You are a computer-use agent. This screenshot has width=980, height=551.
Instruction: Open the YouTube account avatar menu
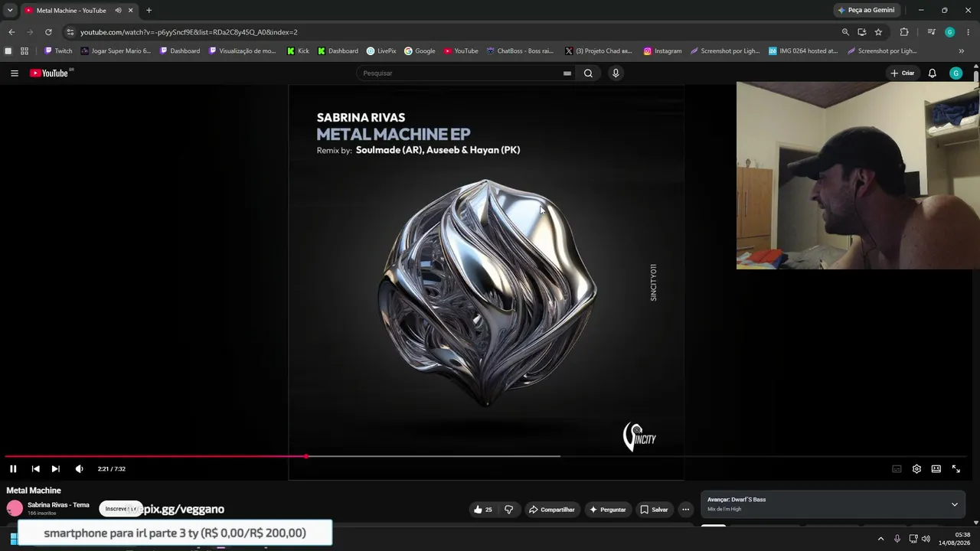(955, 73)
